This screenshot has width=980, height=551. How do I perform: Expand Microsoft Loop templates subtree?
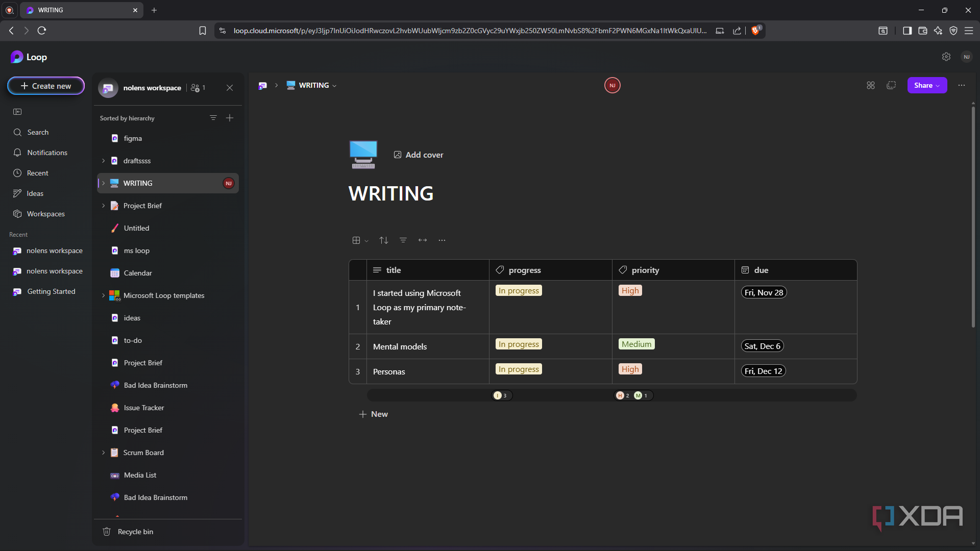point(103,295)
